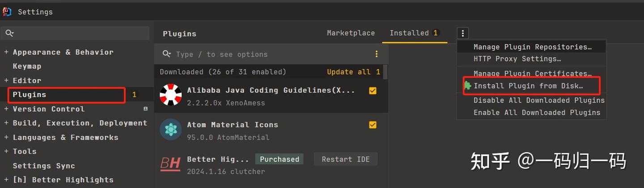Screen dimensions: 644x188
Task: Select Plugins in settings tree
Action: tap(30, 95)
